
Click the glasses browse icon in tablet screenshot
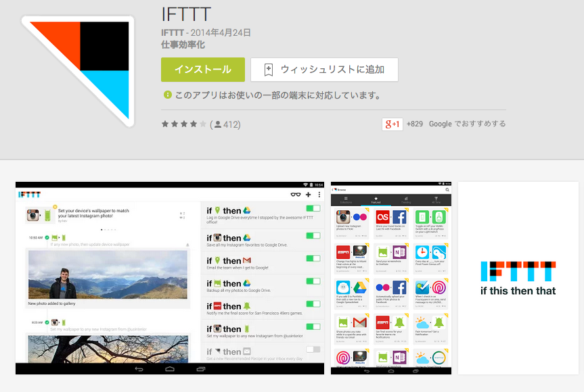(x=296, y=195)
